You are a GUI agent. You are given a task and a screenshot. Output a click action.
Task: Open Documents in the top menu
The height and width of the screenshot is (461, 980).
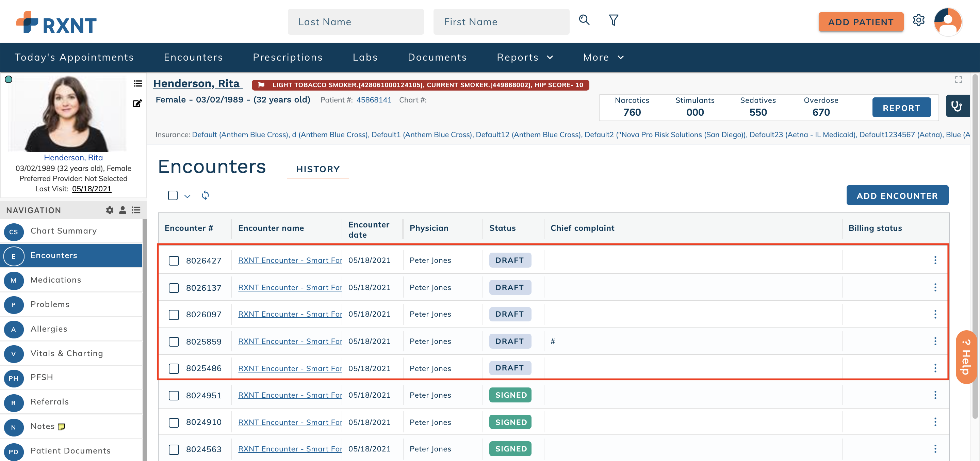click(x=437, y=57)
